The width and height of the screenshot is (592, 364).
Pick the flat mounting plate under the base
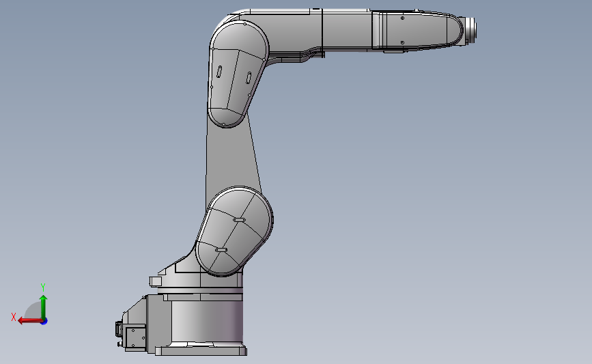click(201, 351)
